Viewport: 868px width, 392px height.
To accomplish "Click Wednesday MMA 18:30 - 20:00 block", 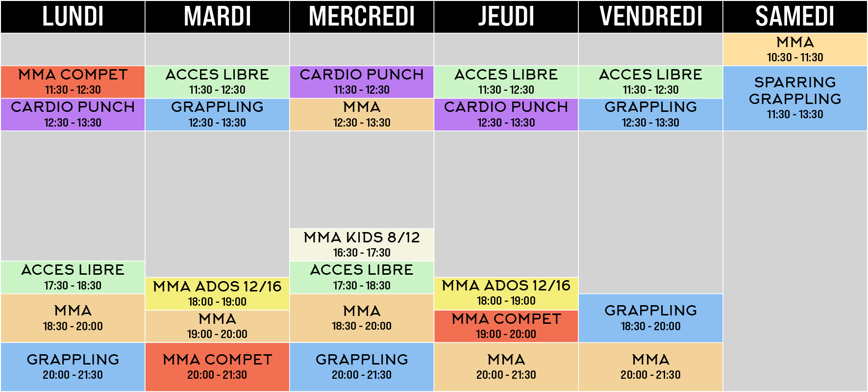I will point(362,318).
